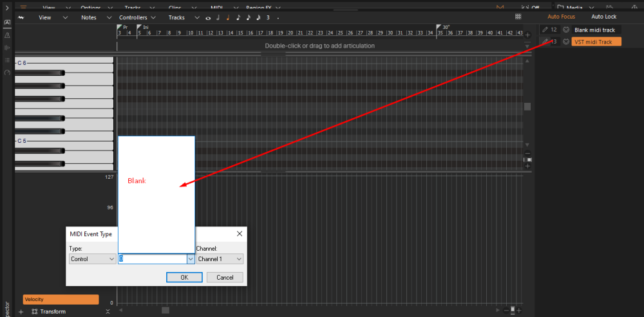
Task: Open the piano roll grid icon
Action: click(518, 17)
